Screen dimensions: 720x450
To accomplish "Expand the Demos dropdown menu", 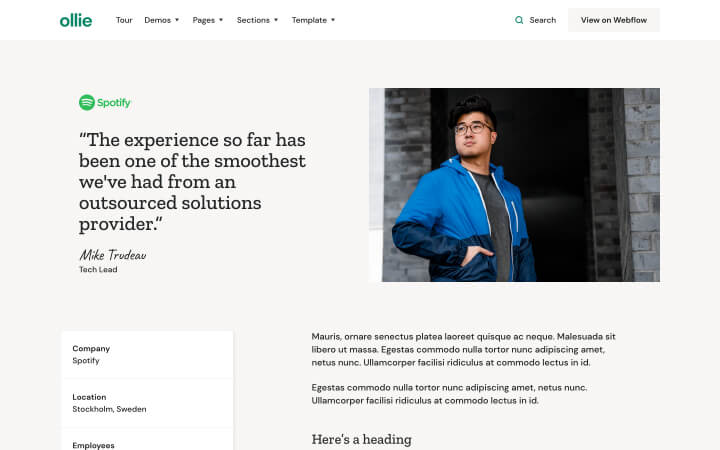I will [x=162, y=20].
